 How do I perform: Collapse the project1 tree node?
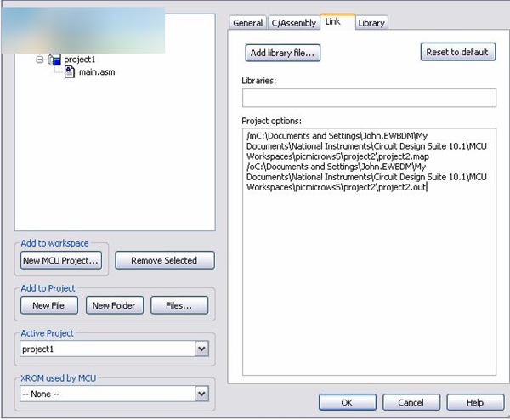40,60
